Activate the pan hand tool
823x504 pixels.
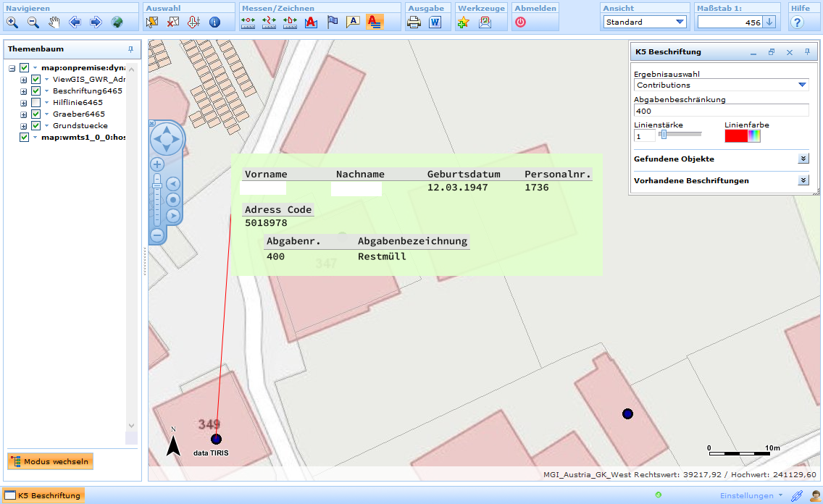[54, 22]
